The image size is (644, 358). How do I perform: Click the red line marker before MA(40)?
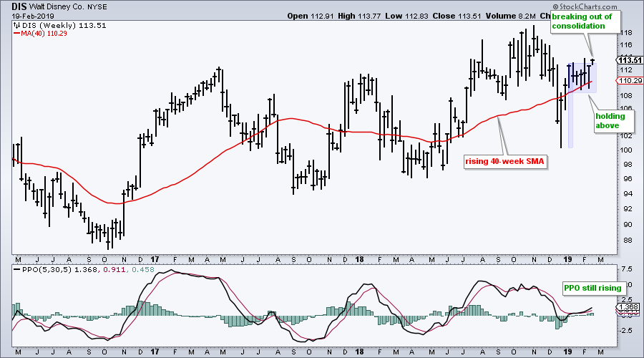pyautogui.click(x=17, y=33)
